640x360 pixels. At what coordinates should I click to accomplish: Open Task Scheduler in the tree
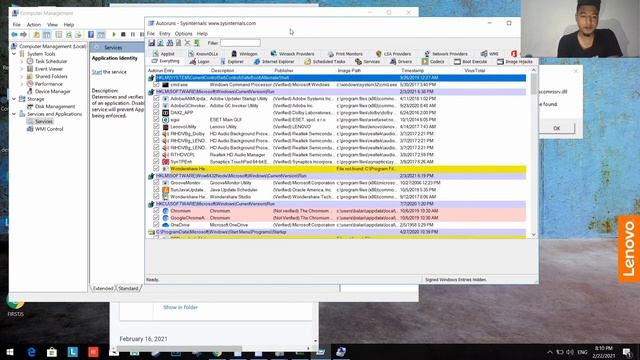tap(51, 61)
